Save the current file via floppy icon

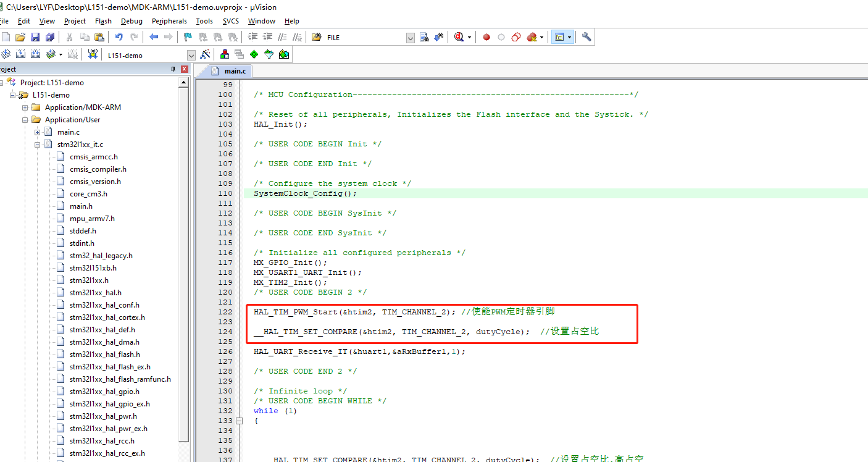pyautogui.click(x=35, y=37)
